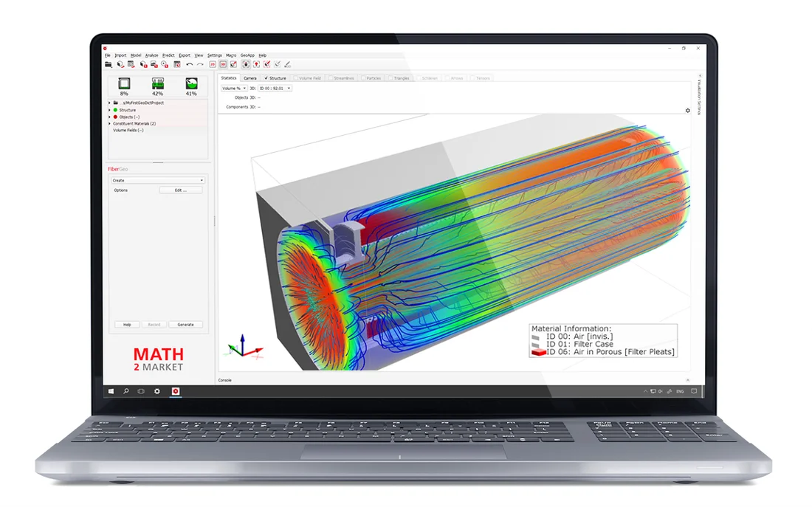This screenshot has width=812, height=507.
Task: Expand the Structure tree node
Action: coord(109,110)
